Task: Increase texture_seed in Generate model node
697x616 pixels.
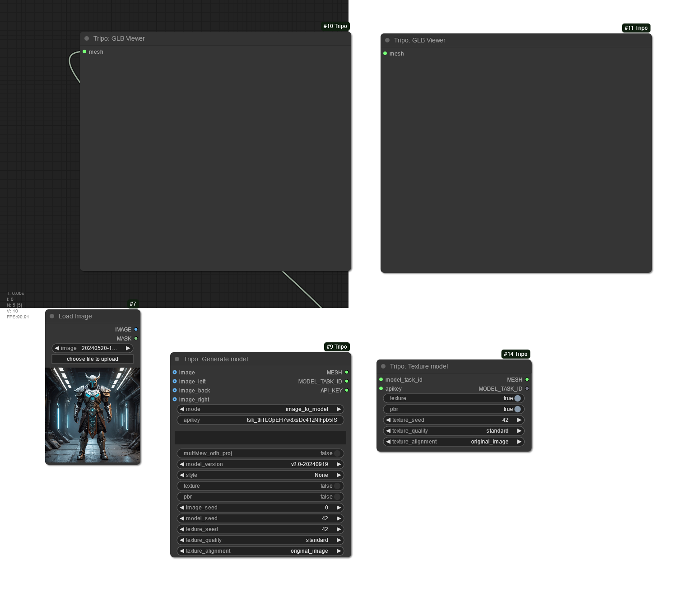Action: (x=339, y=529)
